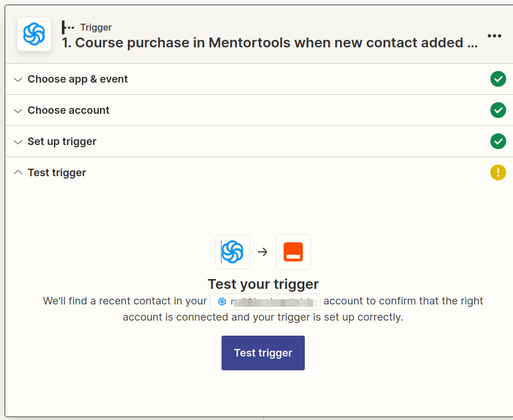Click the connected account chip in description
This screenshot has width=513, height=420.
(265, 302)
